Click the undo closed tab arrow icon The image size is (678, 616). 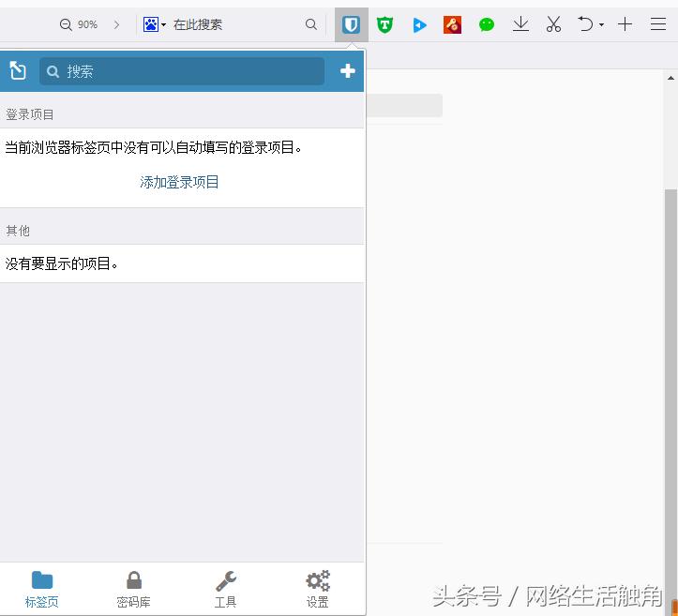coord(585,24)
